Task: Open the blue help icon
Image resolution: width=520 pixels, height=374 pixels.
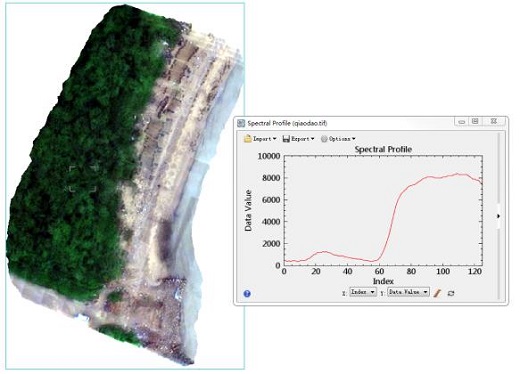Action: [x=247, y=294]
